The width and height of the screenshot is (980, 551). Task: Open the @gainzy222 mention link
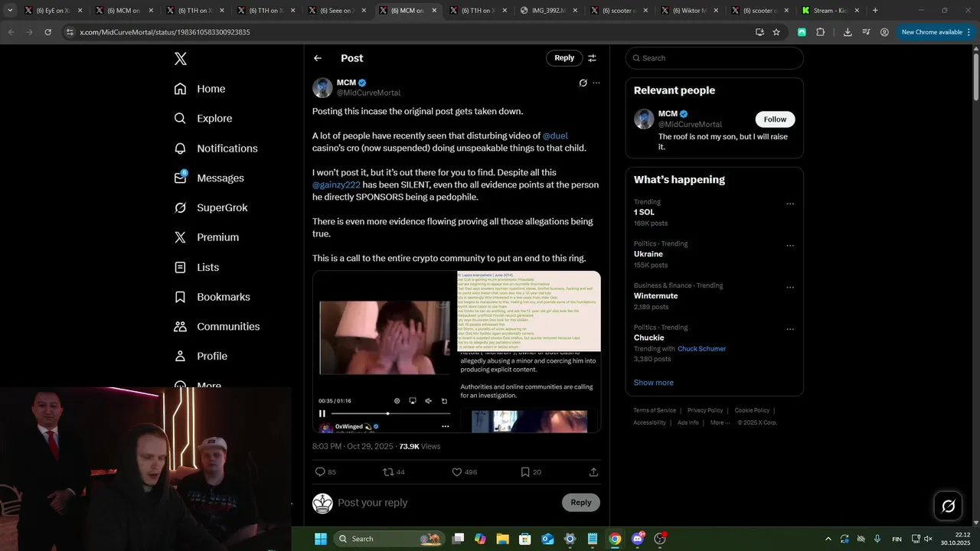pyautogui.click(x=336, y=184)
